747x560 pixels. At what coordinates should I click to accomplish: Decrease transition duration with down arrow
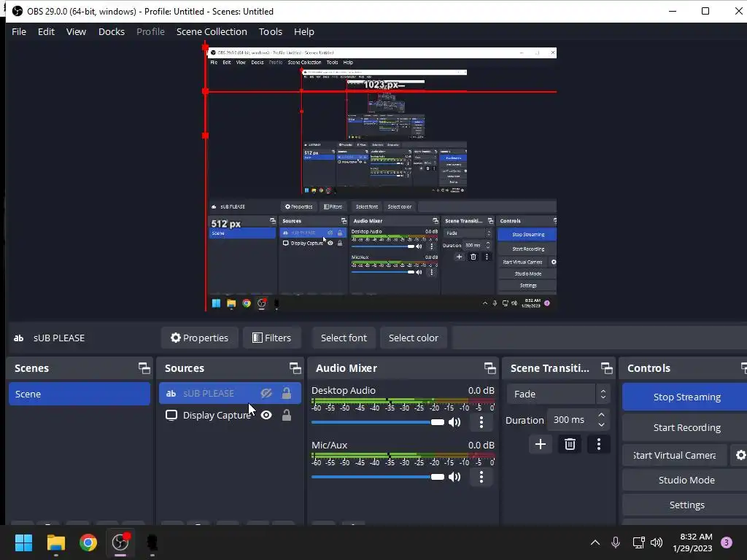tap(601, 425)
